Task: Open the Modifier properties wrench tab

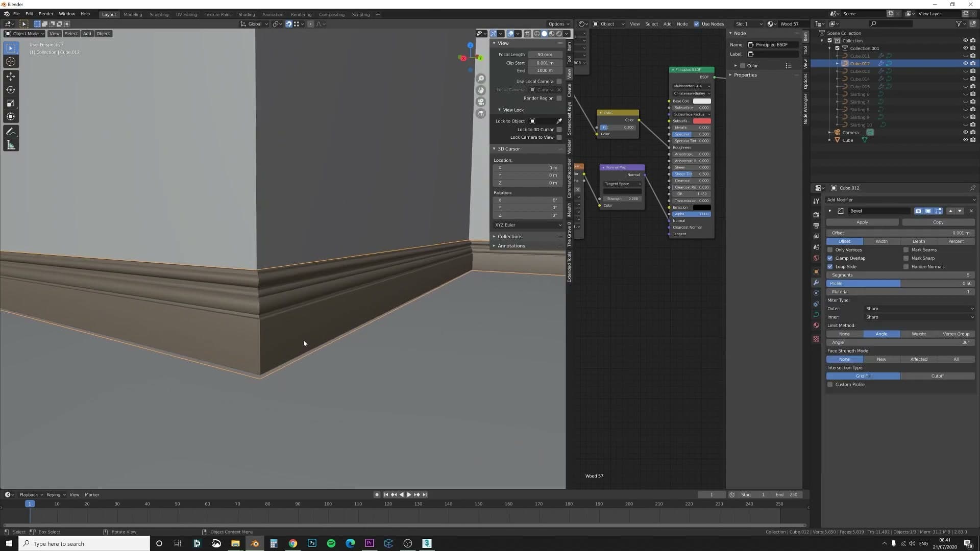Action: pyautogui.click(x=816, y=282)
